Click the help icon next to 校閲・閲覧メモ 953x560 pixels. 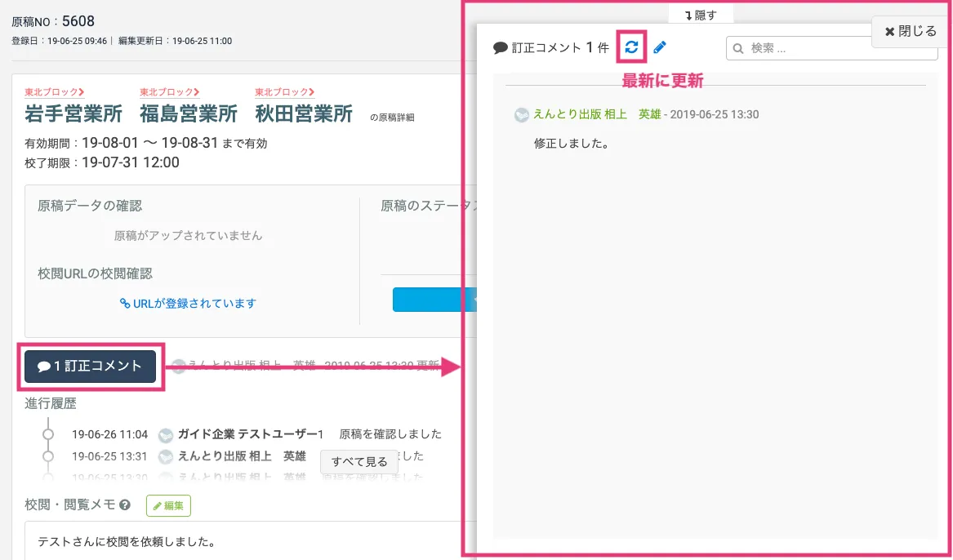125,504
